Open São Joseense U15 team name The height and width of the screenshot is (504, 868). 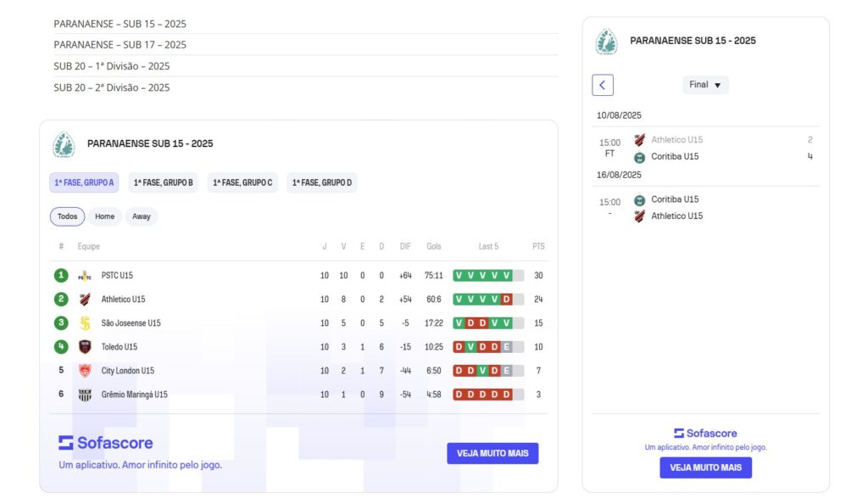coord(131,323)
